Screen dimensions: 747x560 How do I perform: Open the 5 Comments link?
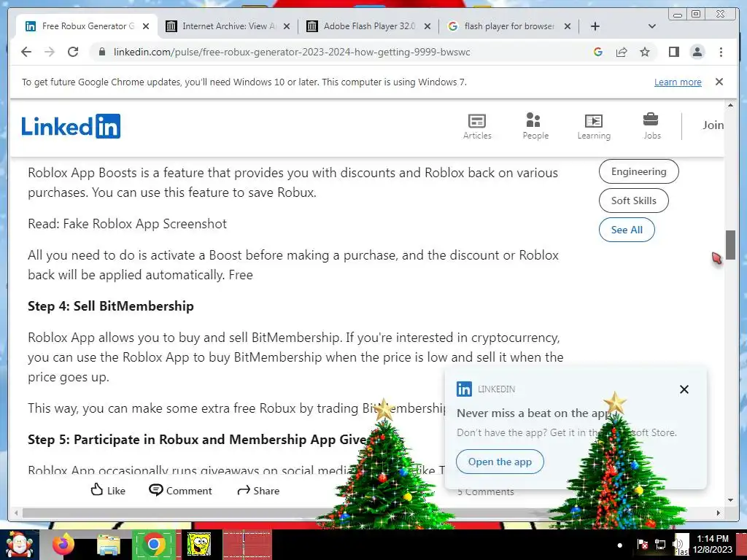[485, 492]
